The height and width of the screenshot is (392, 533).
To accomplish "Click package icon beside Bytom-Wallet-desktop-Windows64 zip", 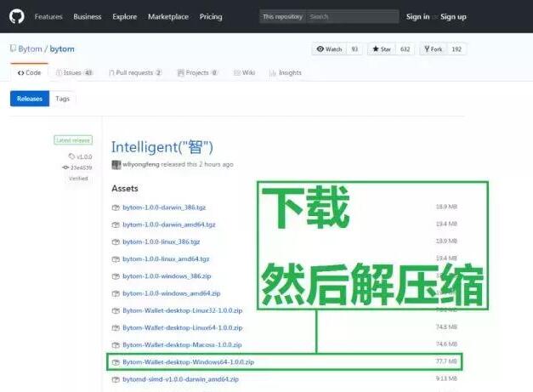I will click(116, 362).
